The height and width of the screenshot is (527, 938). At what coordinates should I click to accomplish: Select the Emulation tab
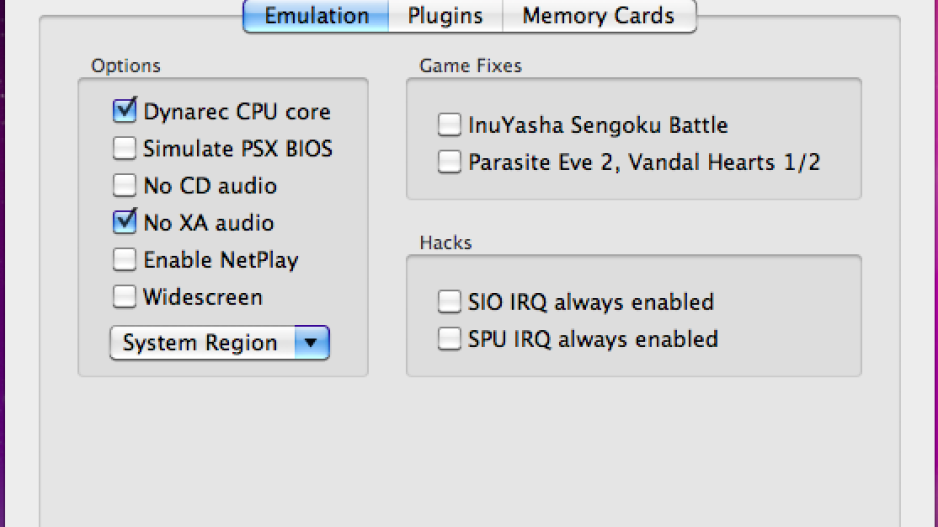[316, 16]
